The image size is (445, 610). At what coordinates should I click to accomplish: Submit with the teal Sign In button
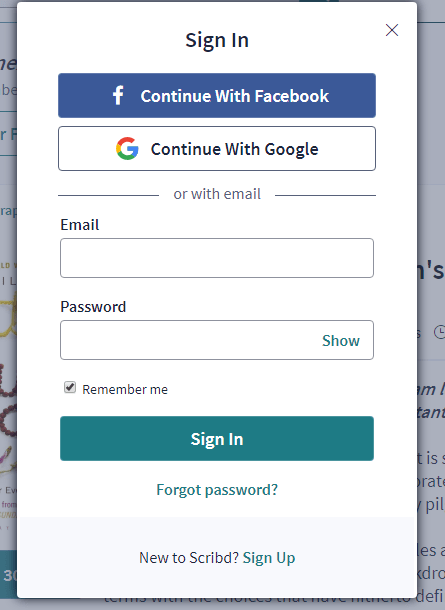217,438
